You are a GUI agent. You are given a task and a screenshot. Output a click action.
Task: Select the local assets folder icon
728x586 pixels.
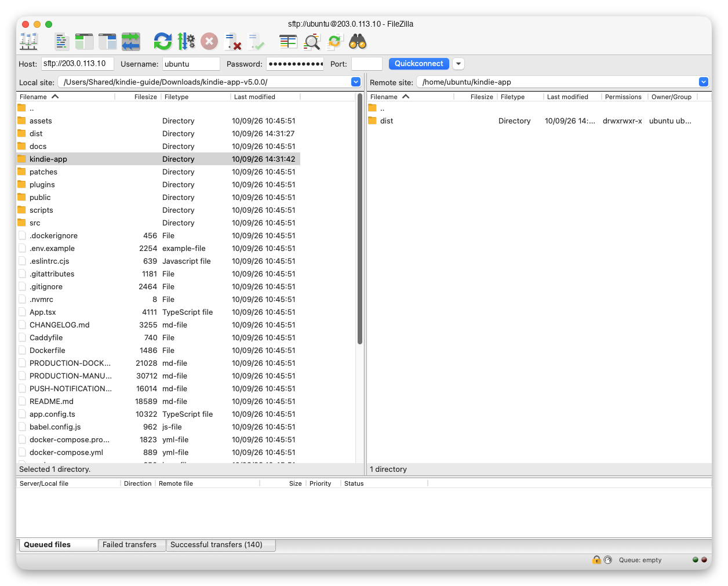click(22, 121)
